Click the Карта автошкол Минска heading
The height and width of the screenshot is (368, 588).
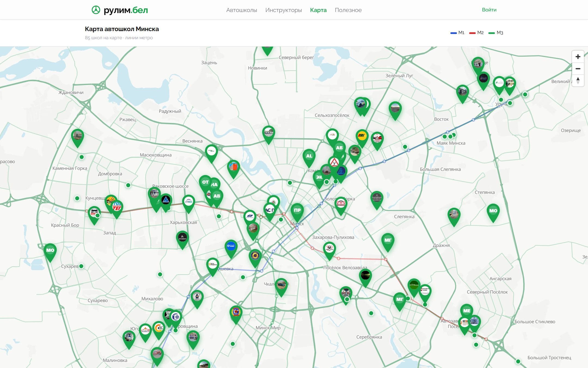(122, 29)
